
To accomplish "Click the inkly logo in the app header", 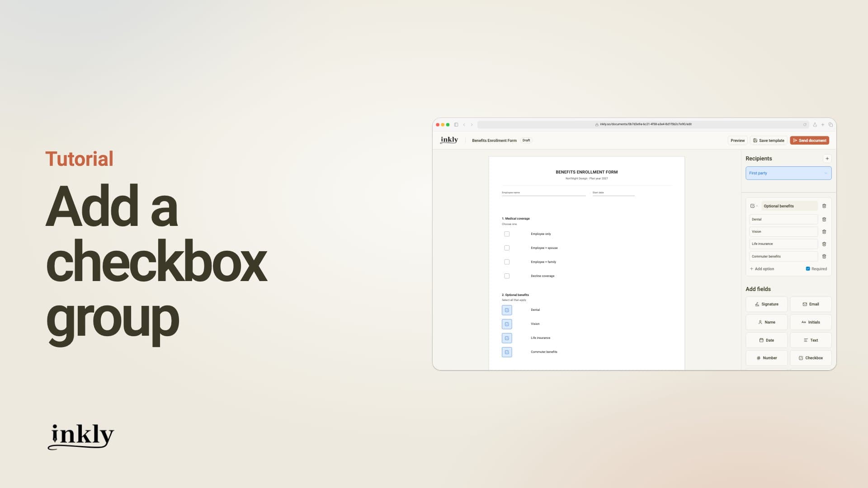I will (449, 140).
